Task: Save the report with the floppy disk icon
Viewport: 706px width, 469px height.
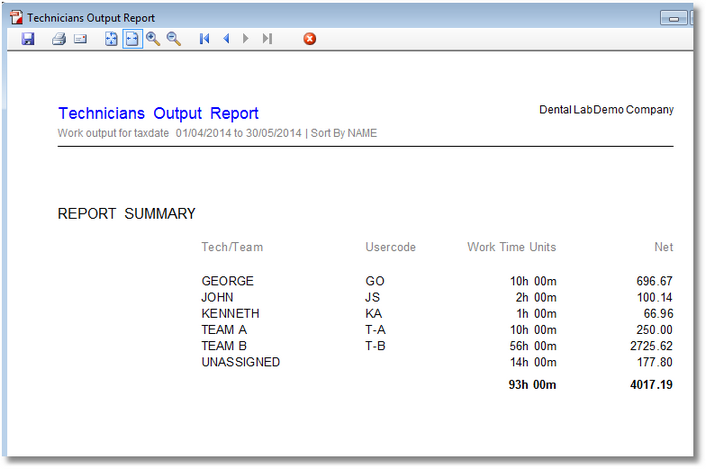Action: [28, 39]
